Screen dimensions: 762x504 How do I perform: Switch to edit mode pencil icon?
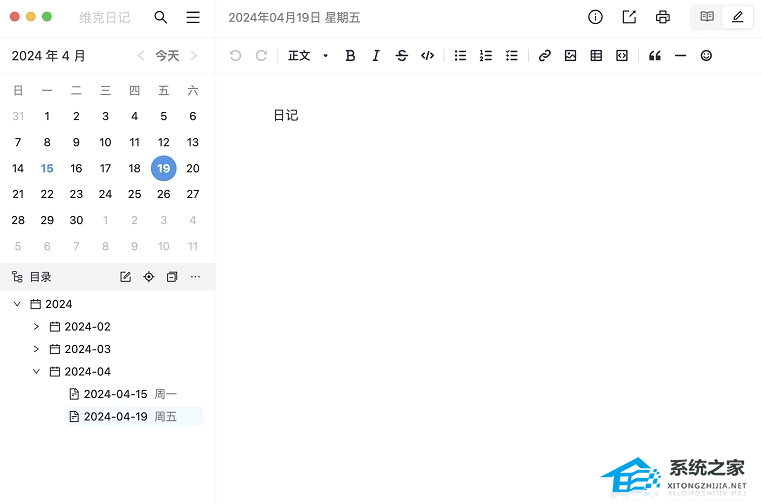tap(738, 17)
